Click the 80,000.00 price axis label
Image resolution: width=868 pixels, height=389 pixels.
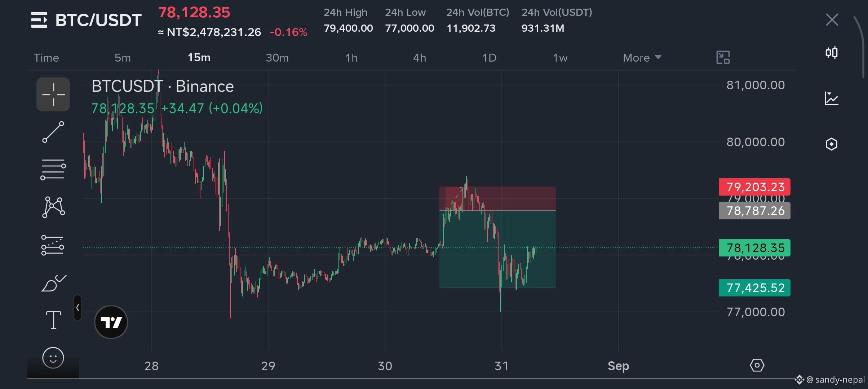[756, 142]
